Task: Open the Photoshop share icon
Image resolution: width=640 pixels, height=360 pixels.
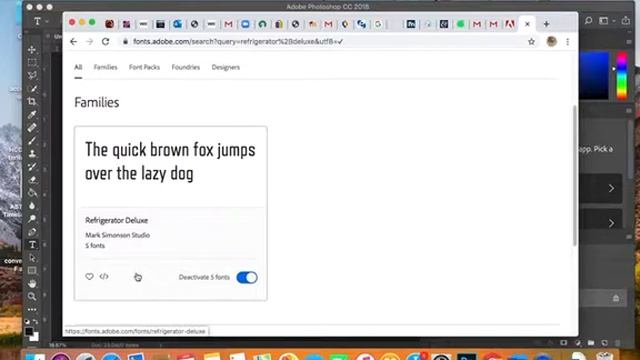Action: coord(625,20)
